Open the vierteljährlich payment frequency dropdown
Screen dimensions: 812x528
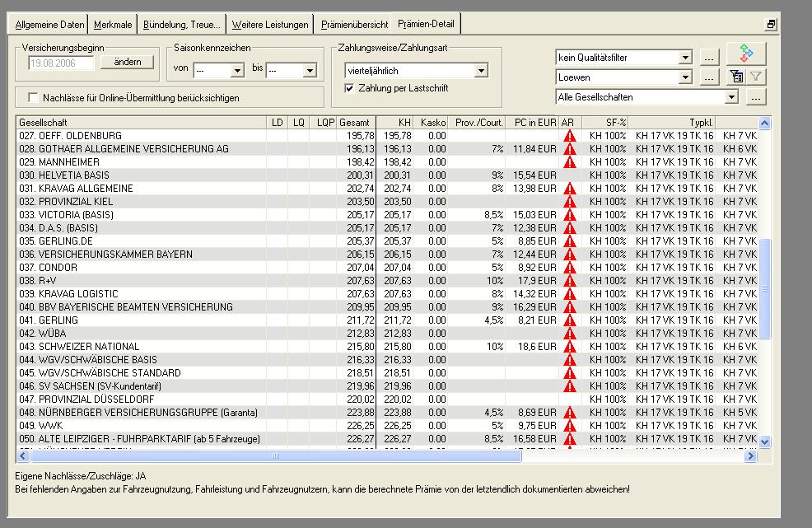tap(481, 72)
